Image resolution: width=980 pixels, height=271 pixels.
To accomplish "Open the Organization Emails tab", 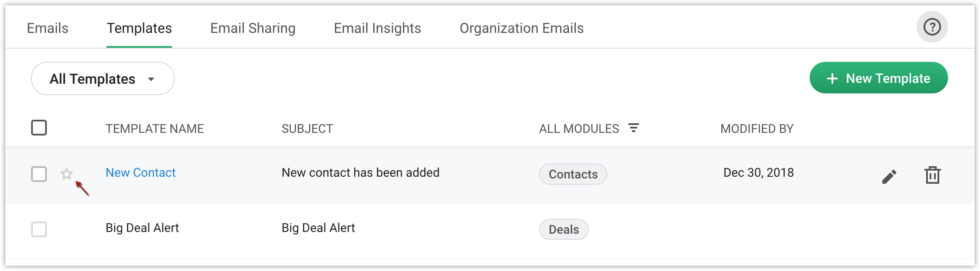I will click(x=521, y=28).
